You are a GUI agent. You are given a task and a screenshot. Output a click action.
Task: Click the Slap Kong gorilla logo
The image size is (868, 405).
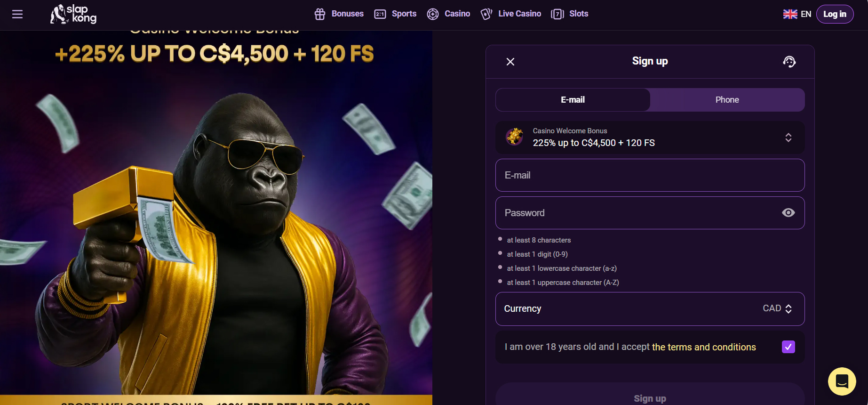[73, 14]
